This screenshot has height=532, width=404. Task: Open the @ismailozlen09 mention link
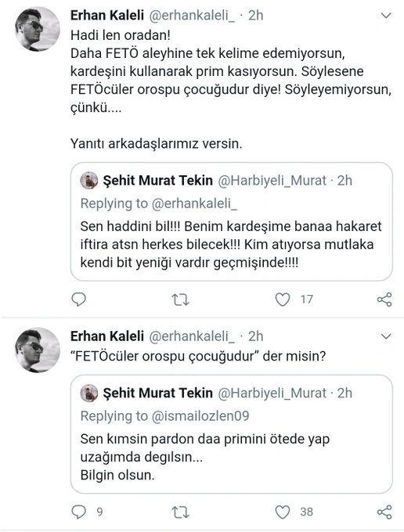click(200, 416)
